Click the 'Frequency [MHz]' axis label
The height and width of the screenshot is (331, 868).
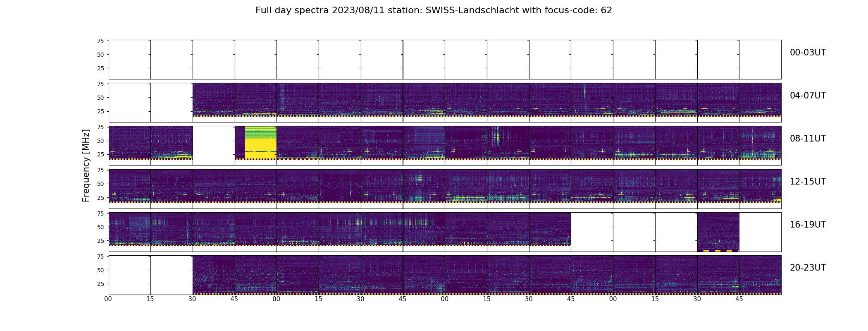pos(86,165)
